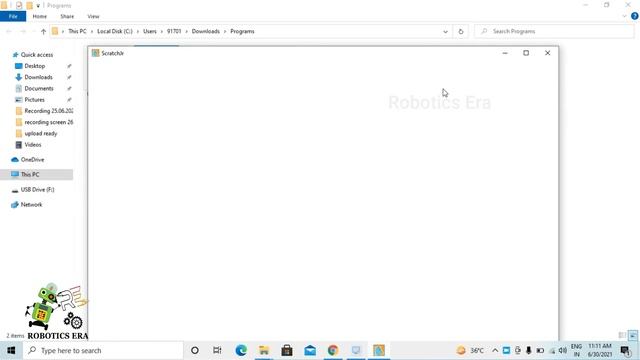Launch Google Chrome from the taskbar
Screen dimensions: 640x360
pyautogui.click(x=333, y=351)
